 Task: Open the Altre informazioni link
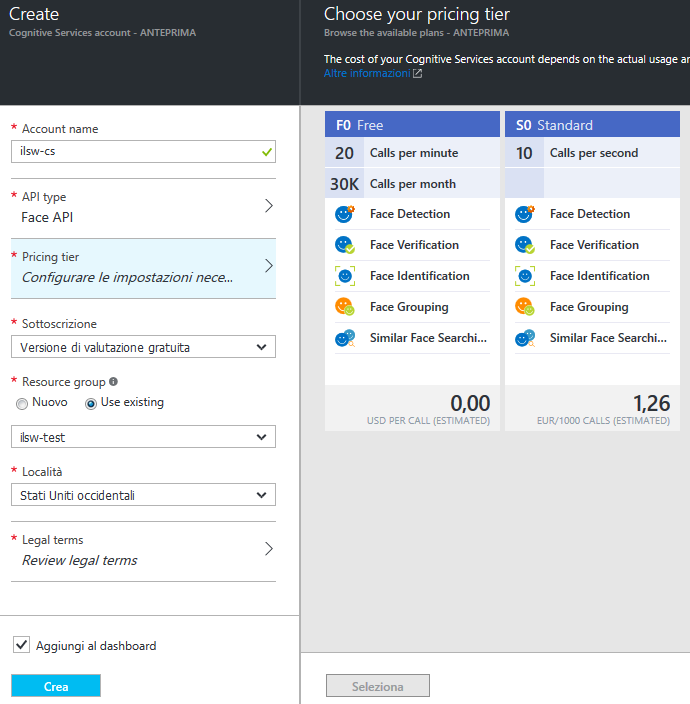click(x=367, y=73)
